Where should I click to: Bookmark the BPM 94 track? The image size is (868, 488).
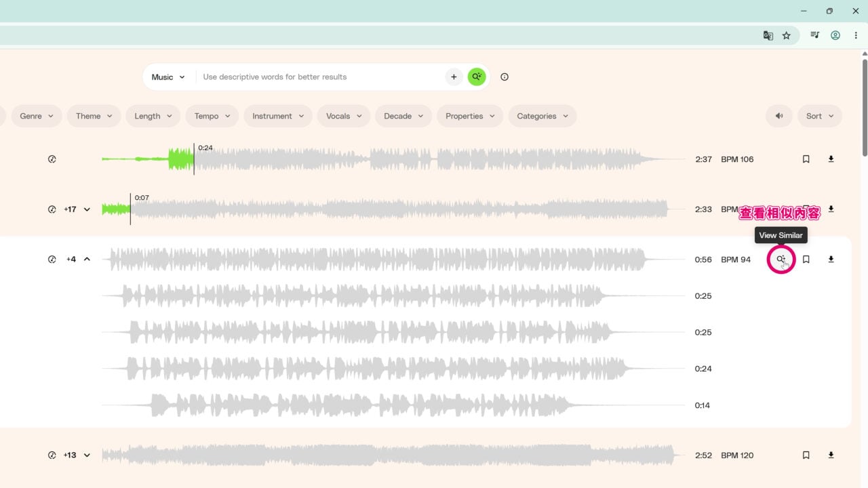[806, 259]
